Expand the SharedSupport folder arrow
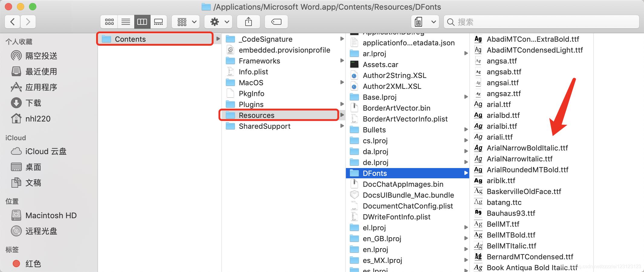 click(x=342, y=126)
